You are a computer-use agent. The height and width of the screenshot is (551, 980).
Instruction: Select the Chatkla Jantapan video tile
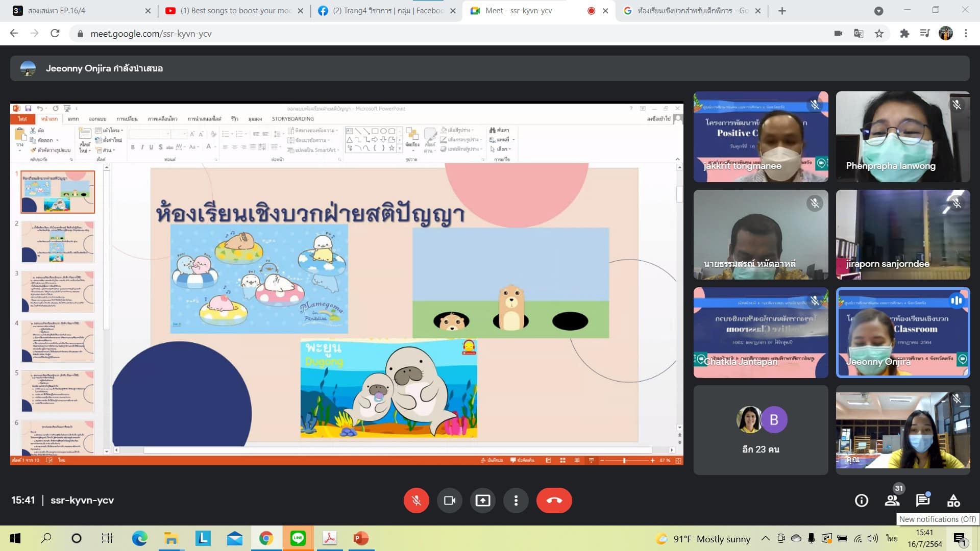click(761, 333)
